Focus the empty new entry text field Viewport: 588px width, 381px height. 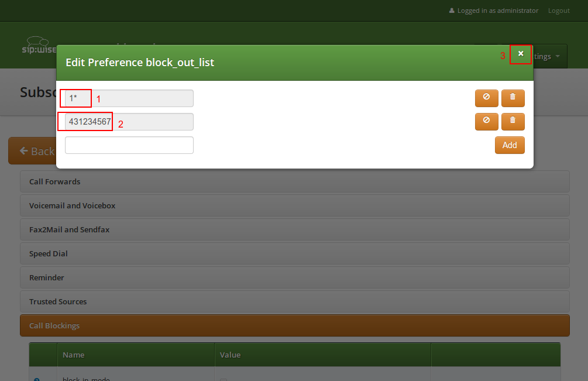point(129,145)
